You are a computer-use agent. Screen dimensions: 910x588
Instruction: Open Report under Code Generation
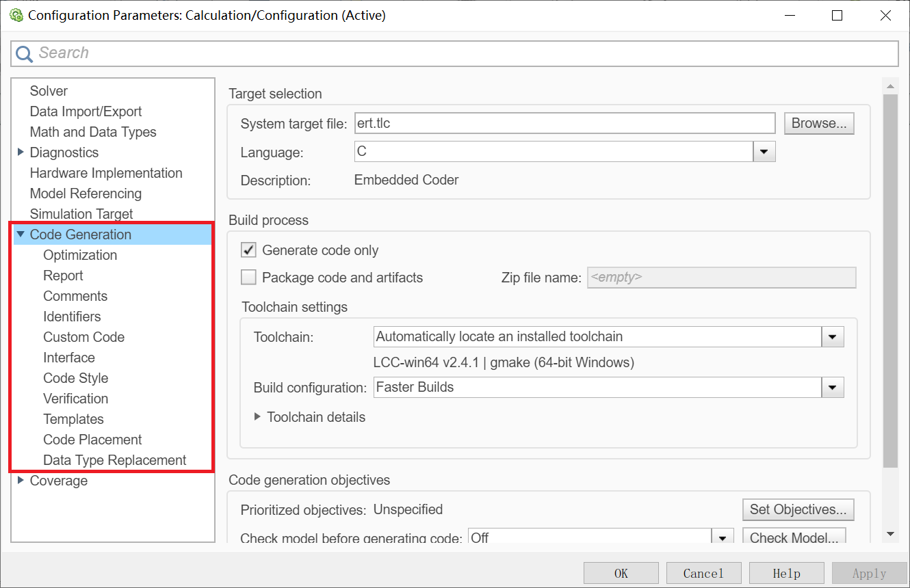click(x=63, y=276)
